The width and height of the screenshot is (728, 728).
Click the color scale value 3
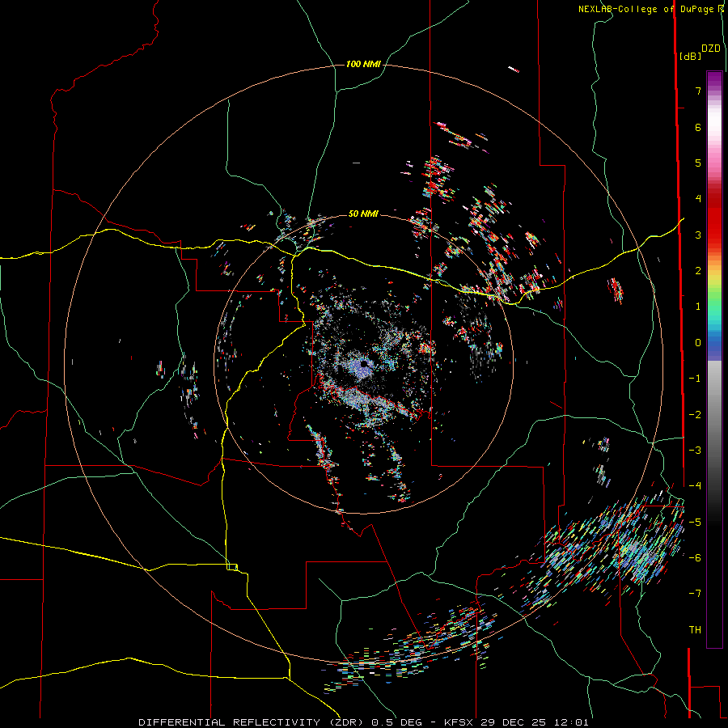click(698, 235)
